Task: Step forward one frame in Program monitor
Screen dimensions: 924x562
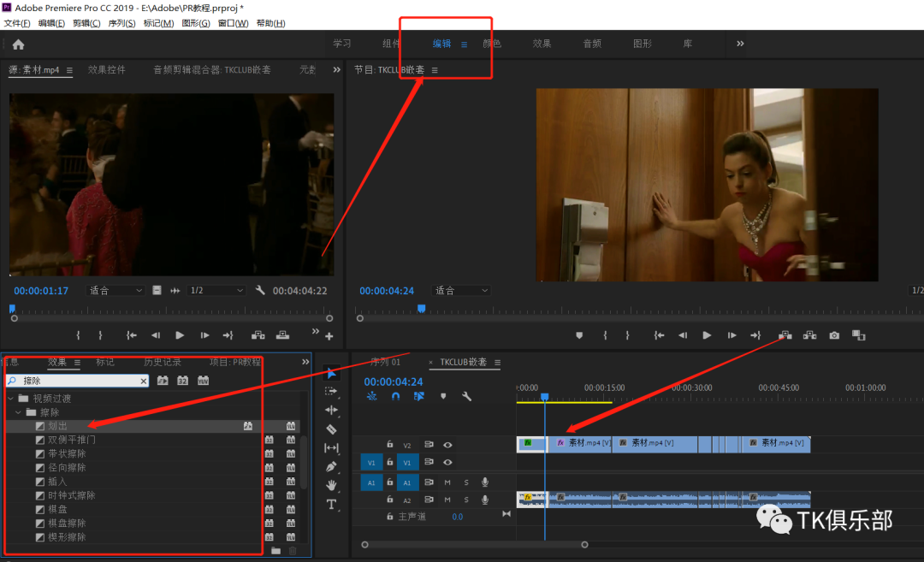Action: [731, 335]
